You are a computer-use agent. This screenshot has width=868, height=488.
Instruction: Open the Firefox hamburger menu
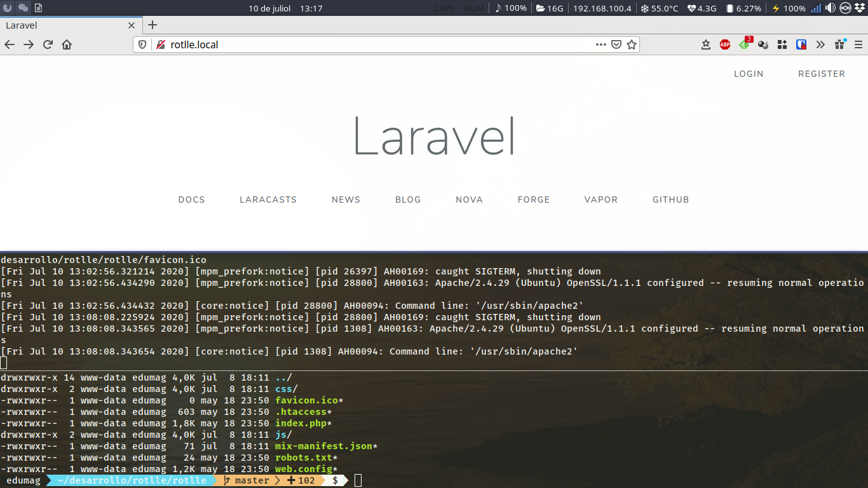(858, 44)
